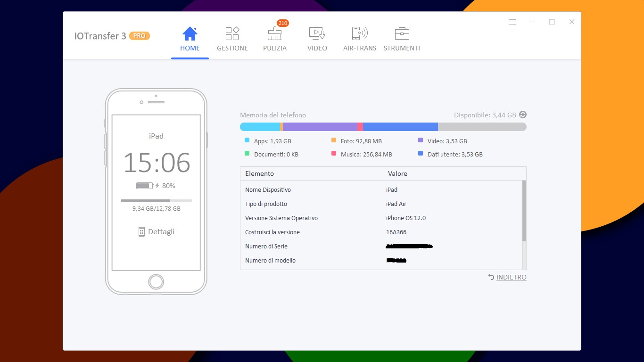This screenshot has width=644, height=362.
Task: Click the Elemento column header
Action: click(x=259, y=173)
